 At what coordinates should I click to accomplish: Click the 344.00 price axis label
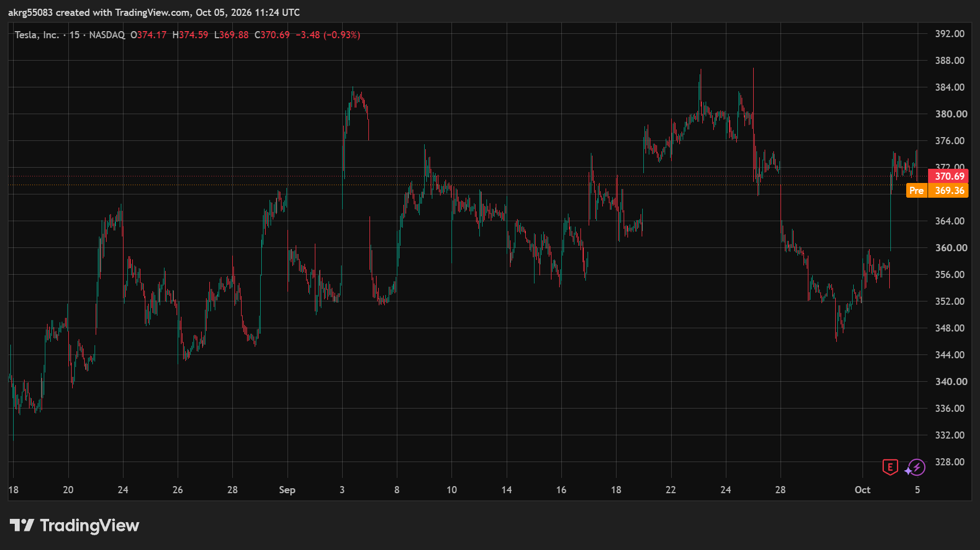pyautogui.click(x=950, y=355)
